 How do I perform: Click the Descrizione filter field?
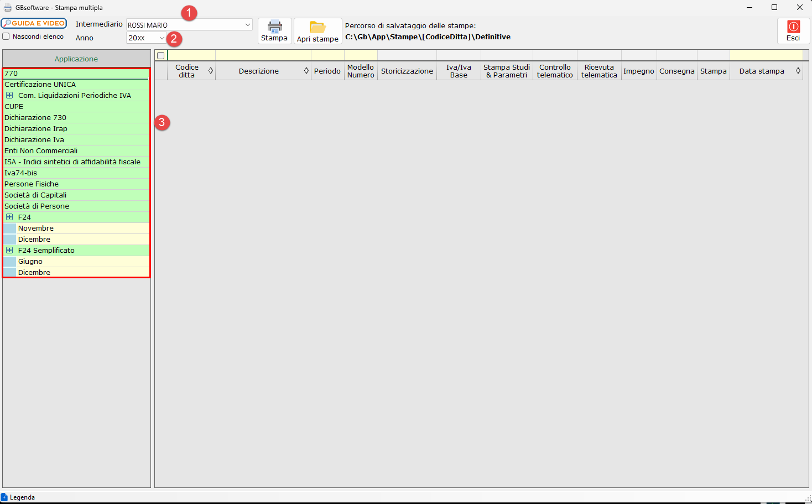coord(263,55)
